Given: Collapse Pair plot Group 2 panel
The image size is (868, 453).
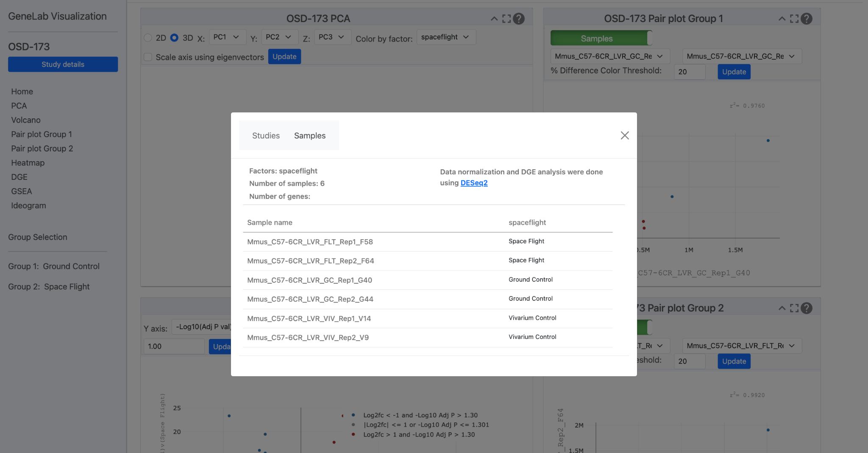Looking at the screenshot, I should [x=782, y=308].
